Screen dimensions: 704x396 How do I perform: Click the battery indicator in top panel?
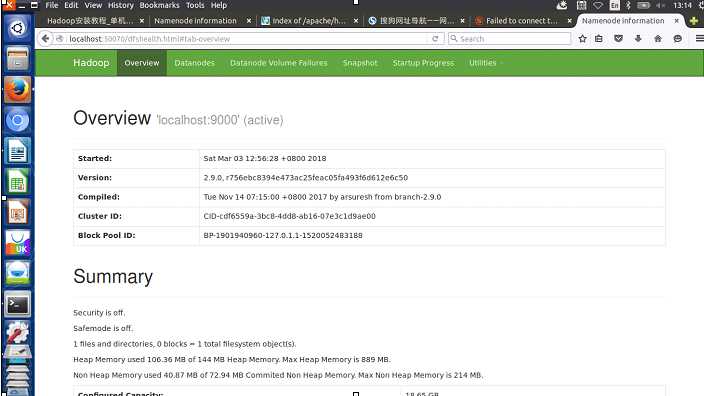[643, 5]
